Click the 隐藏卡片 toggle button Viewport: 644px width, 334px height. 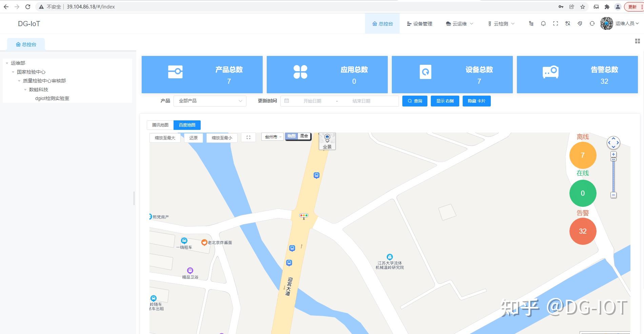click(x=476, y=101)
